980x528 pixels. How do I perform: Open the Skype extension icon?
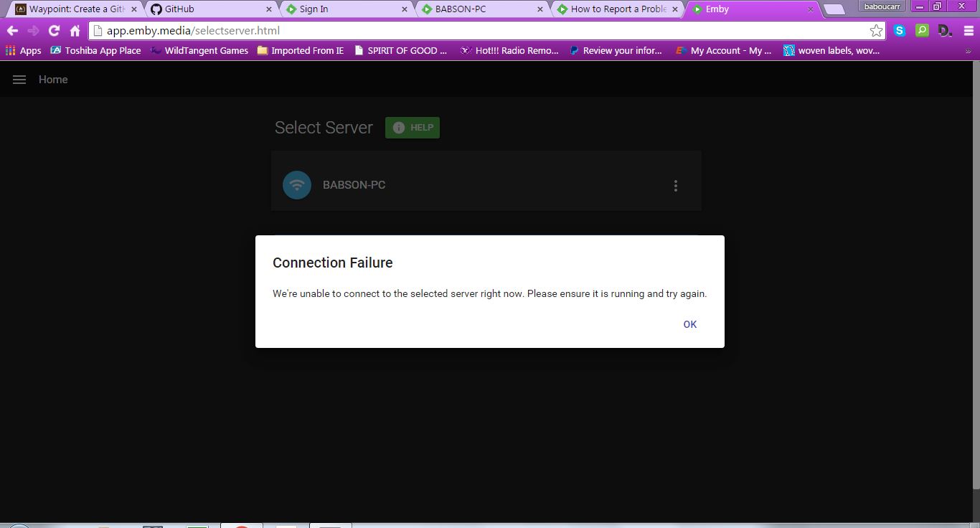point(900,31)
